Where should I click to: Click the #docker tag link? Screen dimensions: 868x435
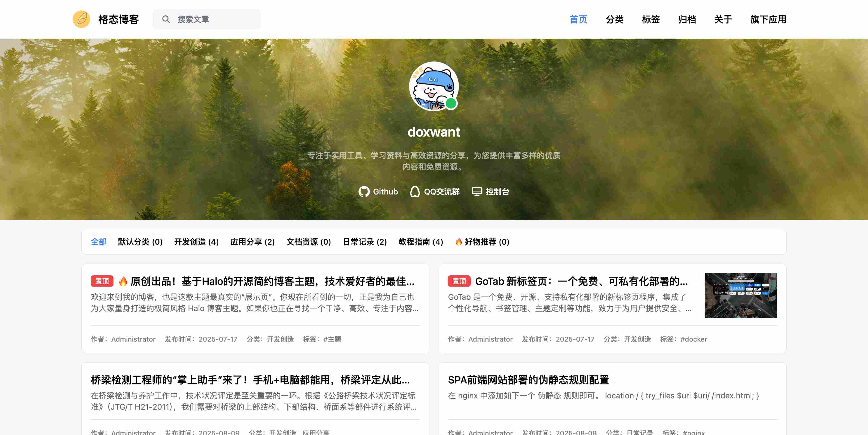(693, 339)
